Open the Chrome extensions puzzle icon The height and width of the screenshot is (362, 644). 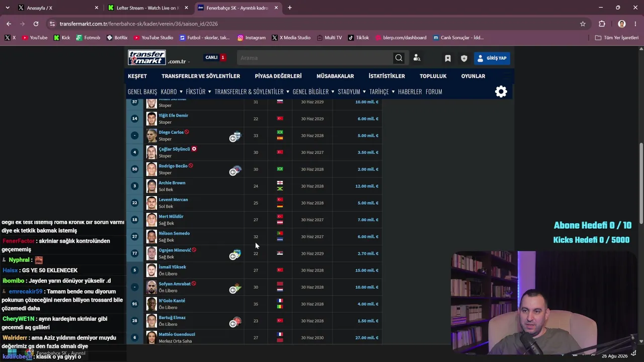click(602, 24)
